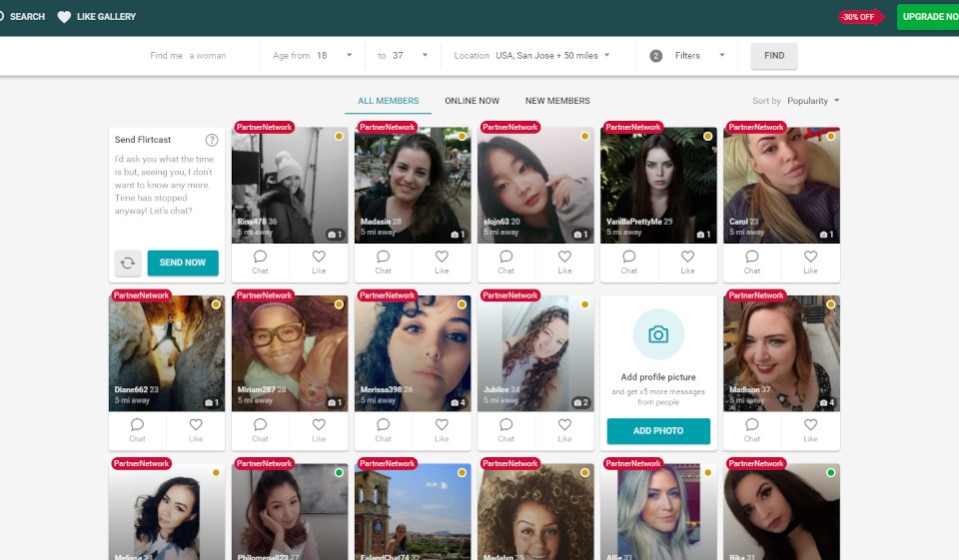Click the Send Now button
The width and height of the screenshot is (959, 560).
point(183,263)
